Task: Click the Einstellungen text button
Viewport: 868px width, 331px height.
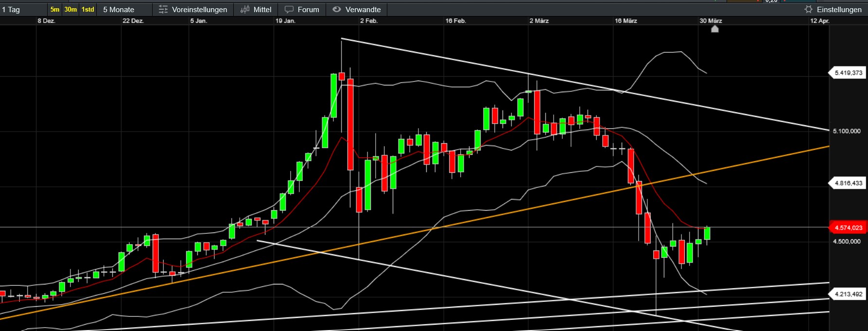Action: 839,10
